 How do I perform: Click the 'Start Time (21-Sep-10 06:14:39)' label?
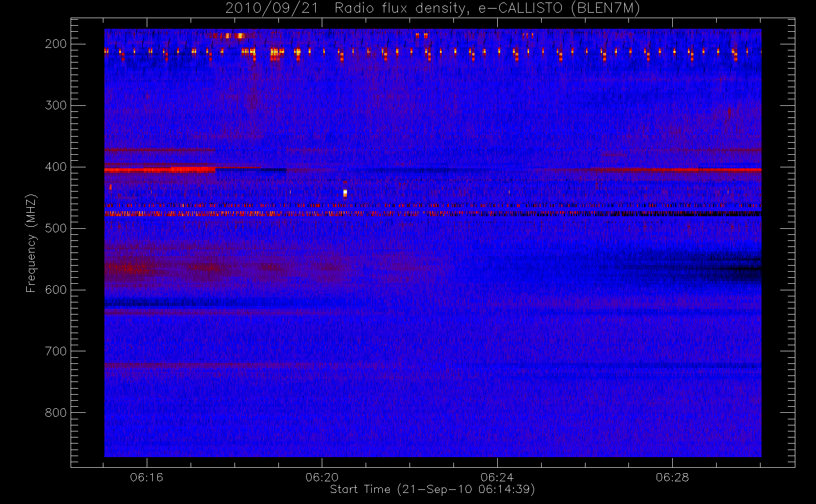[x=432, y=489]
